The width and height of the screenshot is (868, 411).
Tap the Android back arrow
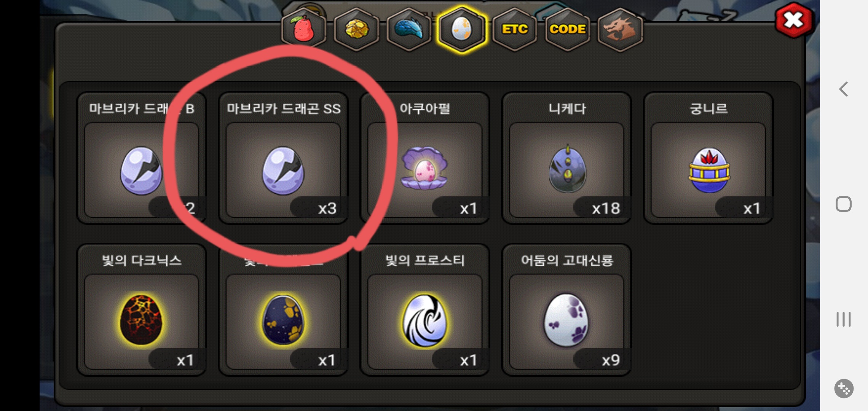(x=844, y=89)
